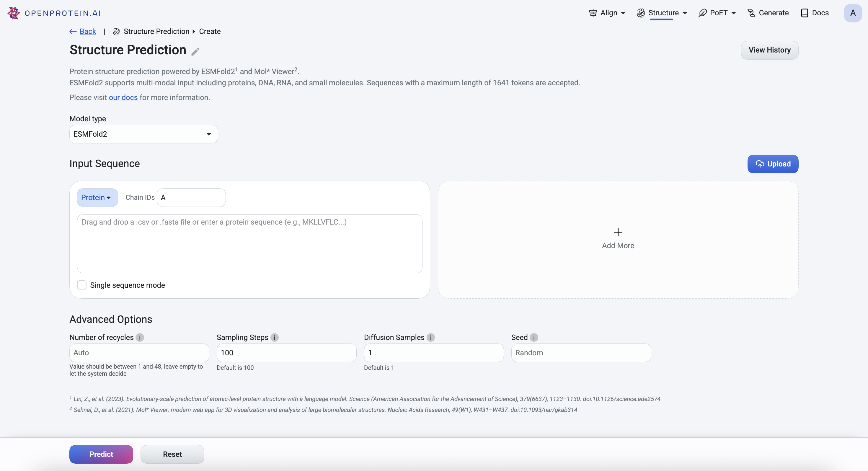Viewport: 868px width, 471px height.
Task: Expand the Structure menu arrow
Action: [685, 13]
